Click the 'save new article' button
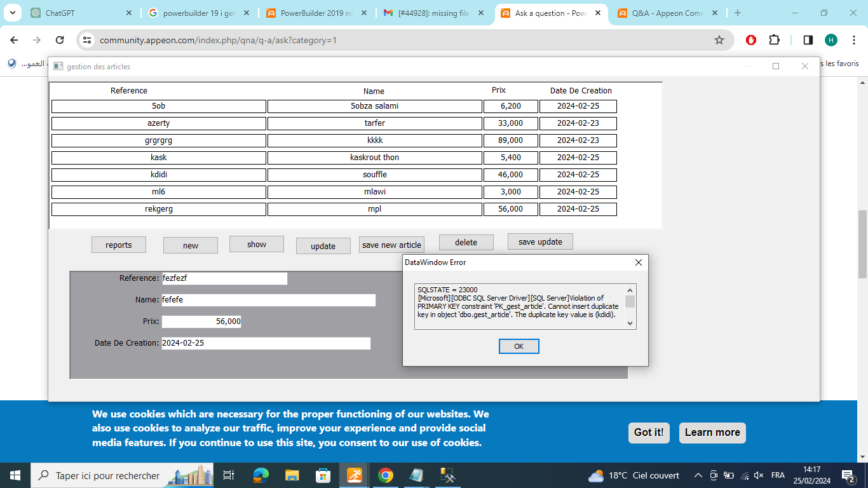 pyautogui.click(x=391, y=245)
